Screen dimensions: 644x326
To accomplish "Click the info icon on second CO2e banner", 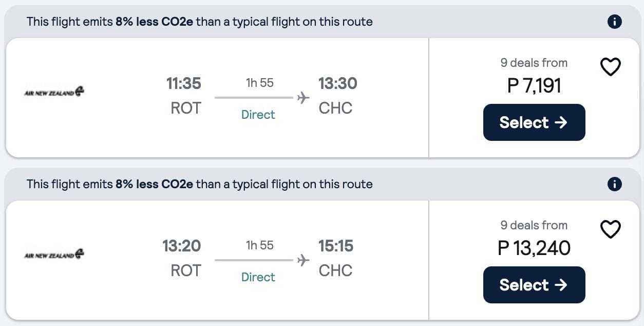I will click(614, 184).
